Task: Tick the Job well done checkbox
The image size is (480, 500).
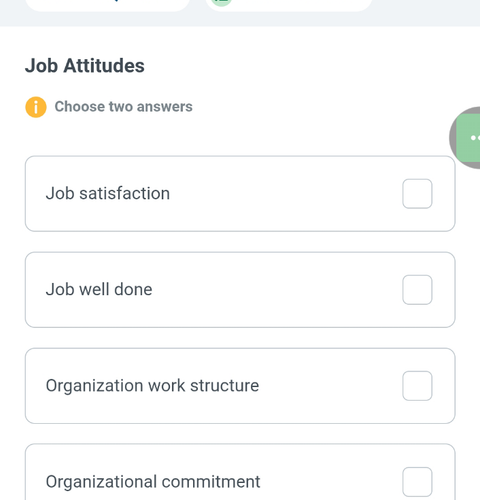Action: pyautogui.click(x=417, y=290)
